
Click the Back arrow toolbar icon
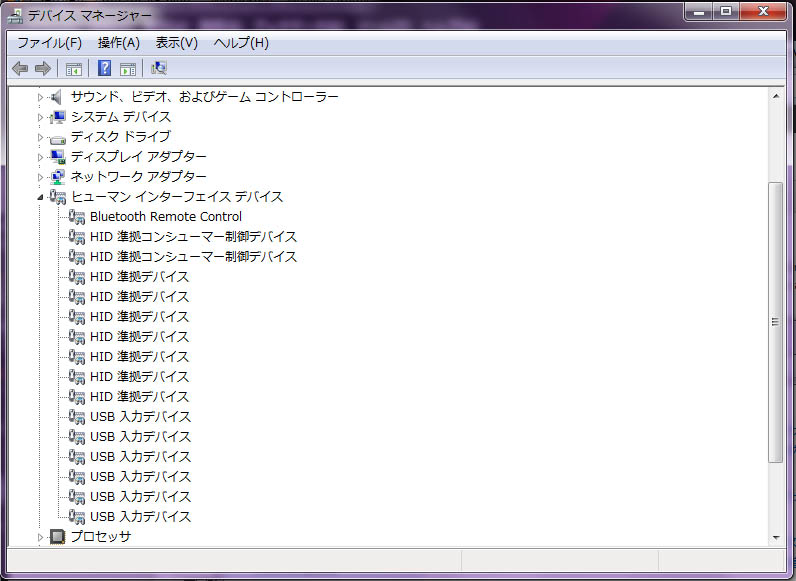click(x=20, y=68)
